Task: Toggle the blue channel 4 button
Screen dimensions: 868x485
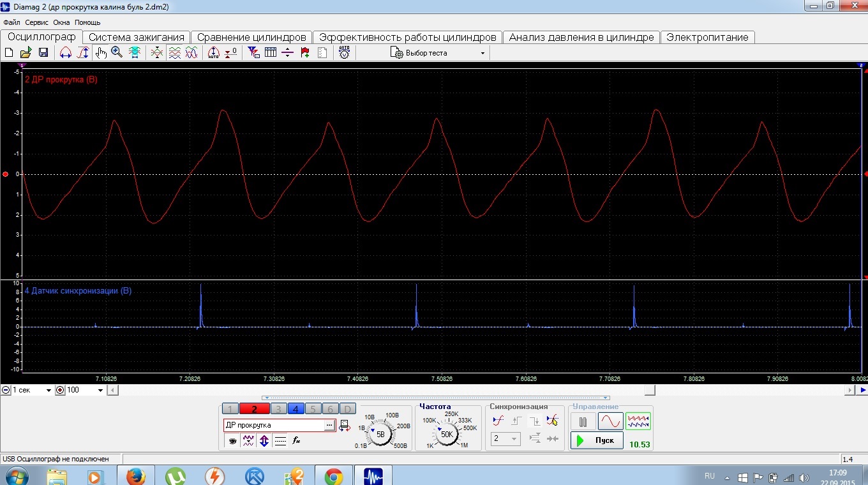Action: click(x=296, y=409)
